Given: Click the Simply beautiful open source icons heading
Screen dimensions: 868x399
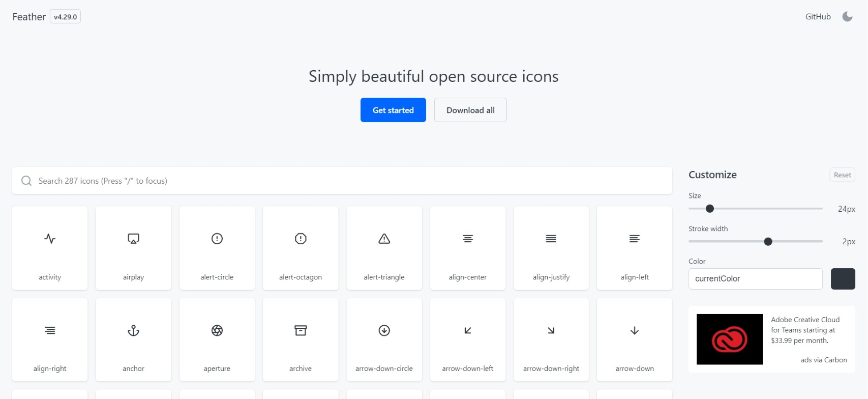Looking at the screenshot, I should point(434,76).
